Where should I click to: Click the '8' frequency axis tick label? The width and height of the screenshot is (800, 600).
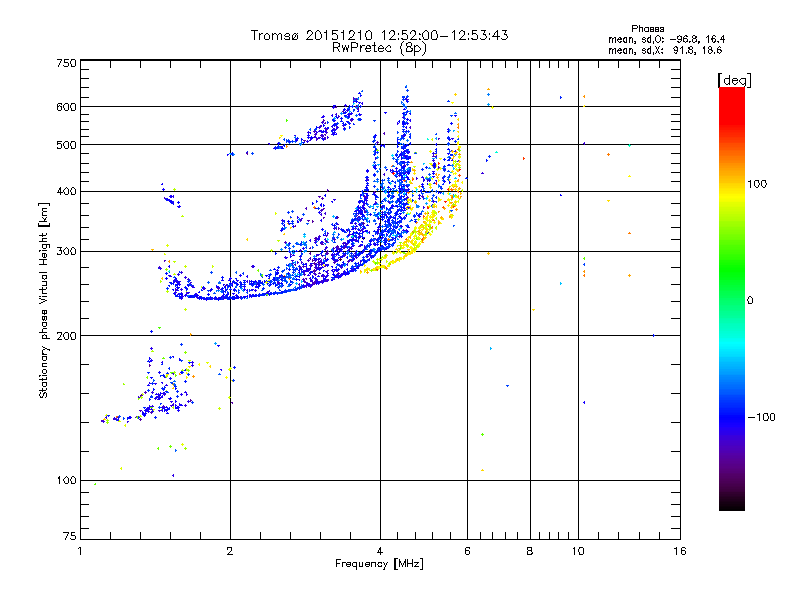tap(530, 551)
